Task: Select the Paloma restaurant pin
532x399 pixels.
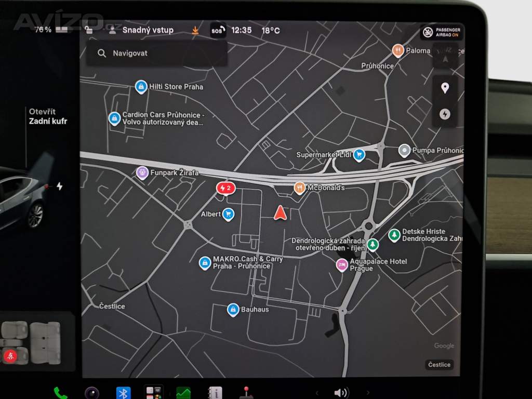Action: [398, 51]
